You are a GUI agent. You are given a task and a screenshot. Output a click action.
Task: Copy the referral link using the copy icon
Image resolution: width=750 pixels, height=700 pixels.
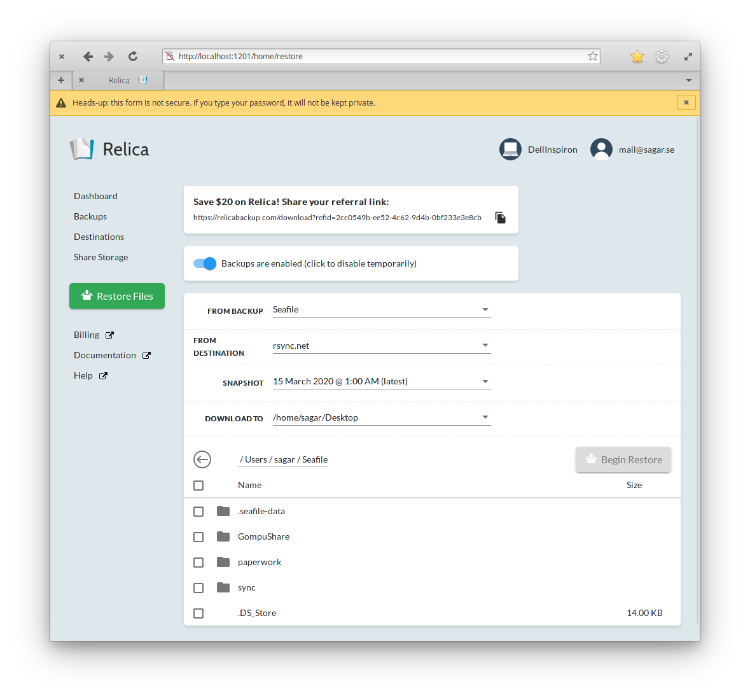(x=501, y=218)
